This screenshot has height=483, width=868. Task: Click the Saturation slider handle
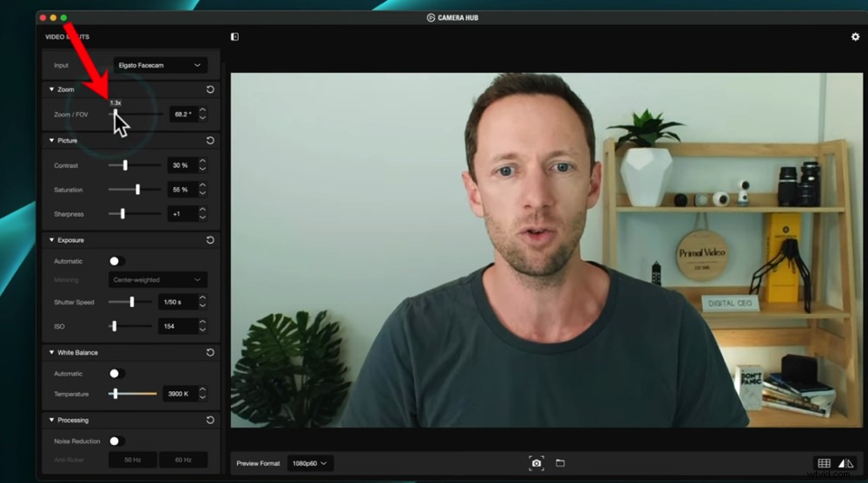pos(138,189)
